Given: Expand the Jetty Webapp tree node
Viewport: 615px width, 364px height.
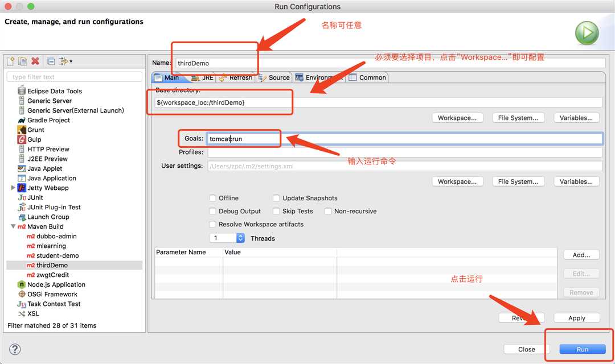Looking at the screenshot, I should click(x=13, y=188).
